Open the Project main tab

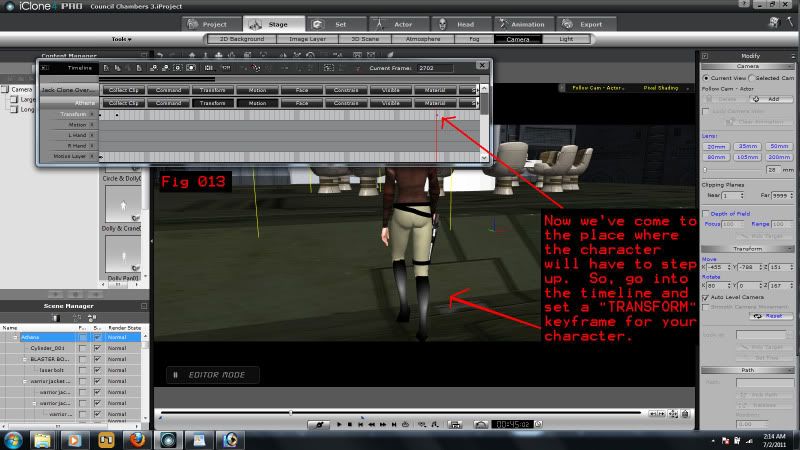(x=212, y=24)
